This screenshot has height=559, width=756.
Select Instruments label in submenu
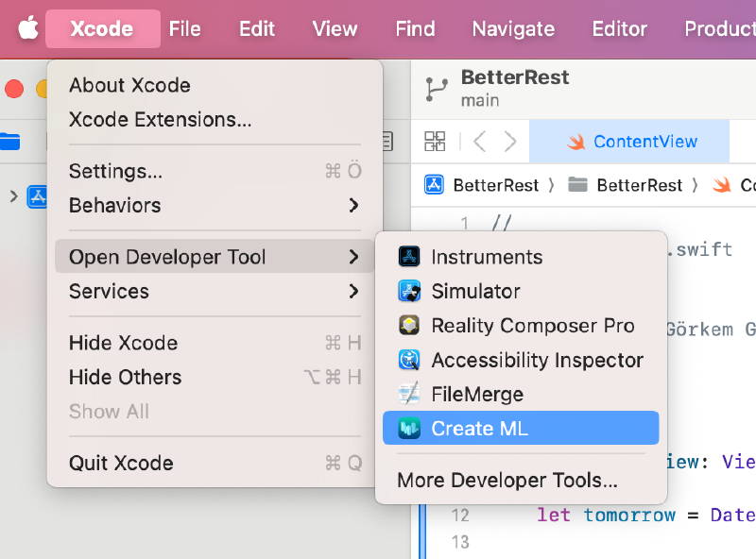click(x=487, y=257)
